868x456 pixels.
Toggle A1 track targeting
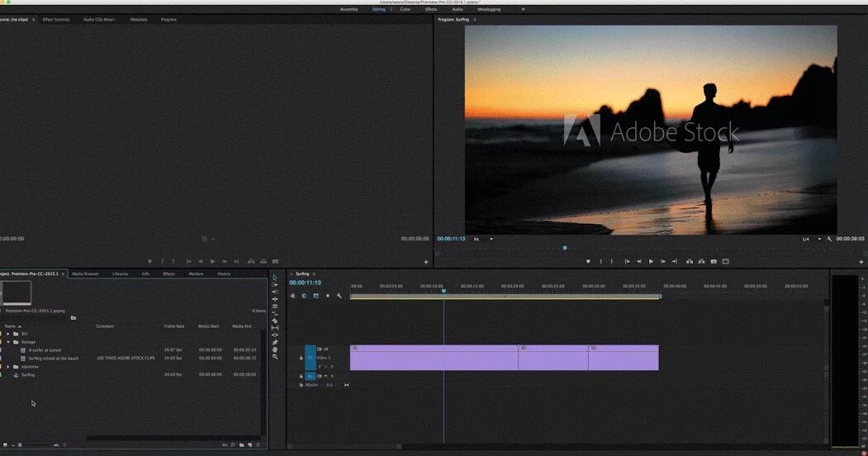point(310,377)
